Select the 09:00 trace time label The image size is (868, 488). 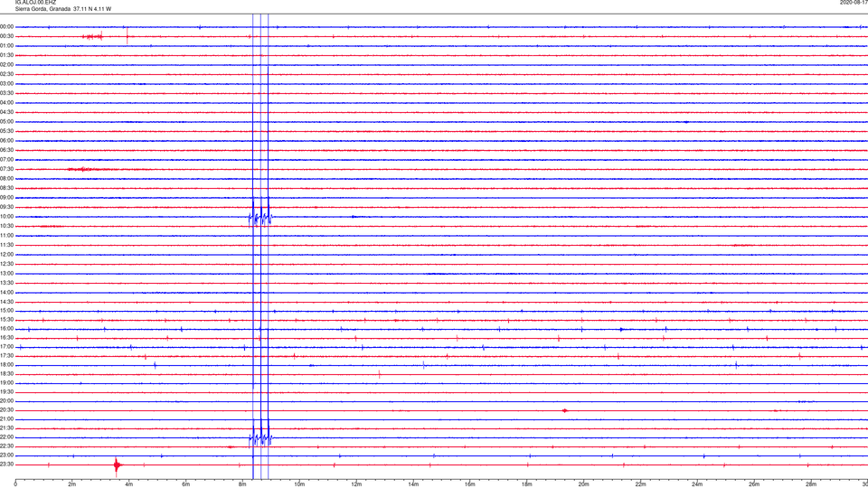coord(6,198)
